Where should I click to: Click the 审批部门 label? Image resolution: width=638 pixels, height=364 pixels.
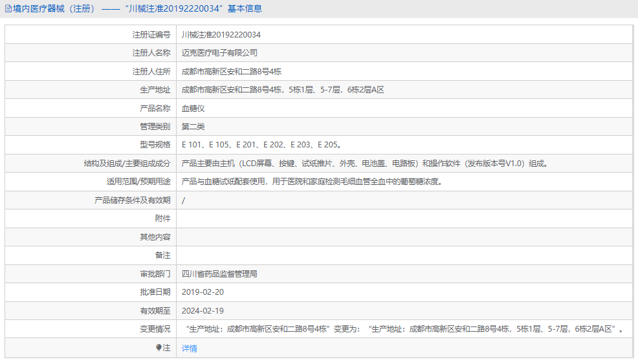coord(155,274)
